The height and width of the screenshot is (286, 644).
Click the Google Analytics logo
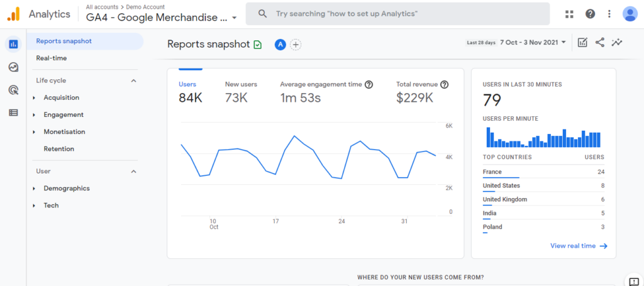[x=13, y=14]
